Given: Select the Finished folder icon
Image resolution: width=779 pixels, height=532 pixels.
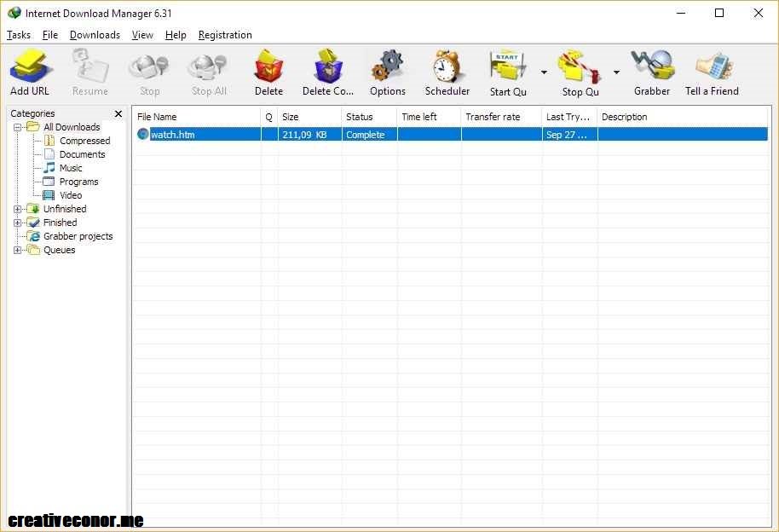Looking at the screenshot, I should [x=33, y=223].
